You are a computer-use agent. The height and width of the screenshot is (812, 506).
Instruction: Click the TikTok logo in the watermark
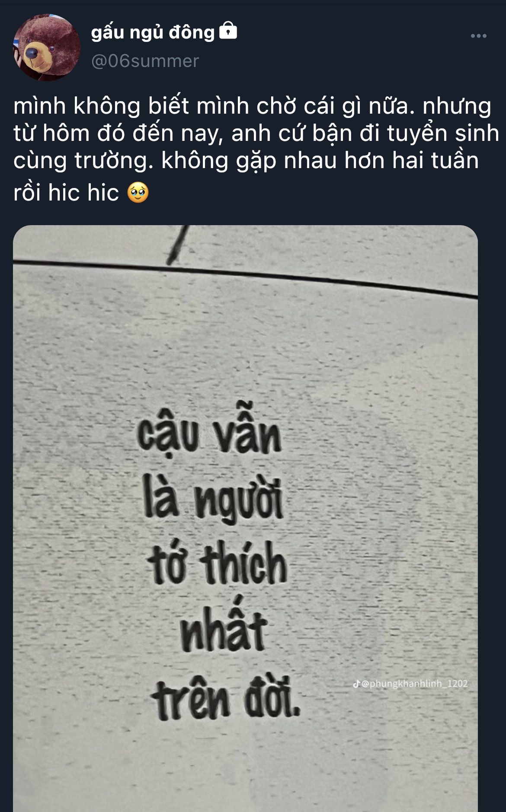pos(356,684)
